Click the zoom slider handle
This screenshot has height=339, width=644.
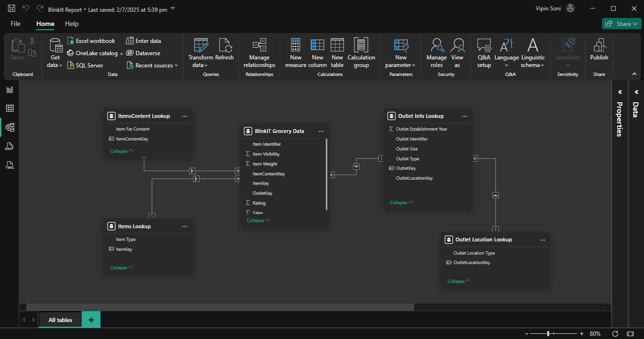(x=548, y=333)
